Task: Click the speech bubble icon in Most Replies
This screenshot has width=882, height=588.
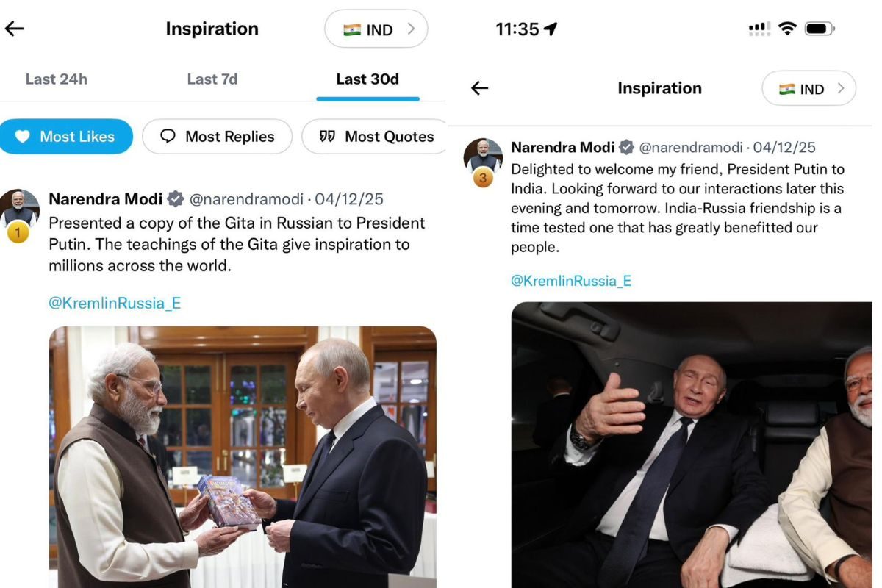Action: point(168,137)
